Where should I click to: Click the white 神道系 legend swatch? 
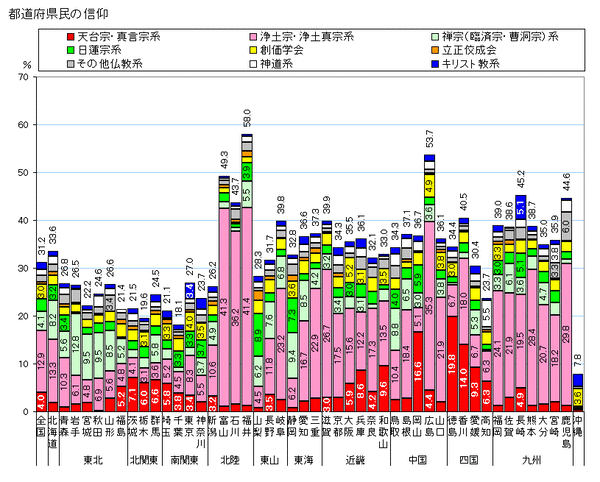click(x=253, y=64)
